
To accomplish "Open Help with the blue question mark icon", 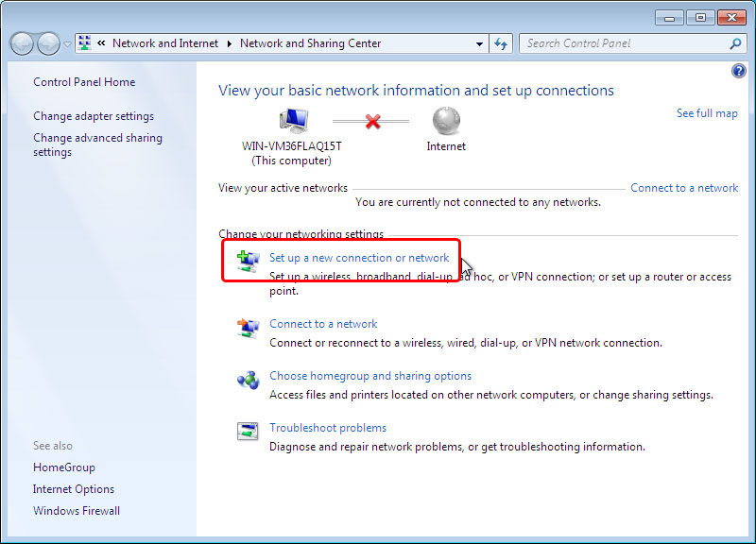I will coord(739,72).
